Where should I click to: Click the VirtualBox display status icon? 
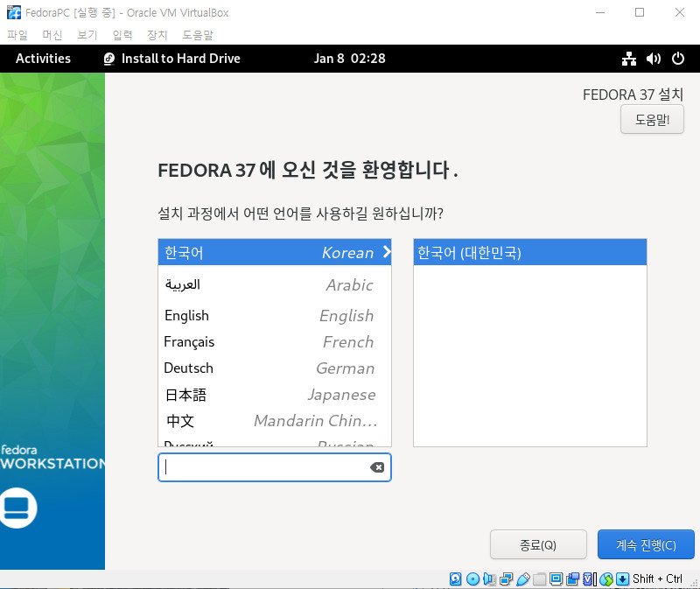pos(556,579)
